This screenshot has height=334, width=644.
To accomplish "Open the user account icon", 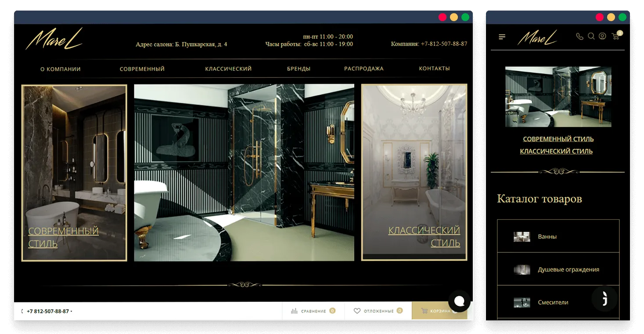I will coord(602,36).
